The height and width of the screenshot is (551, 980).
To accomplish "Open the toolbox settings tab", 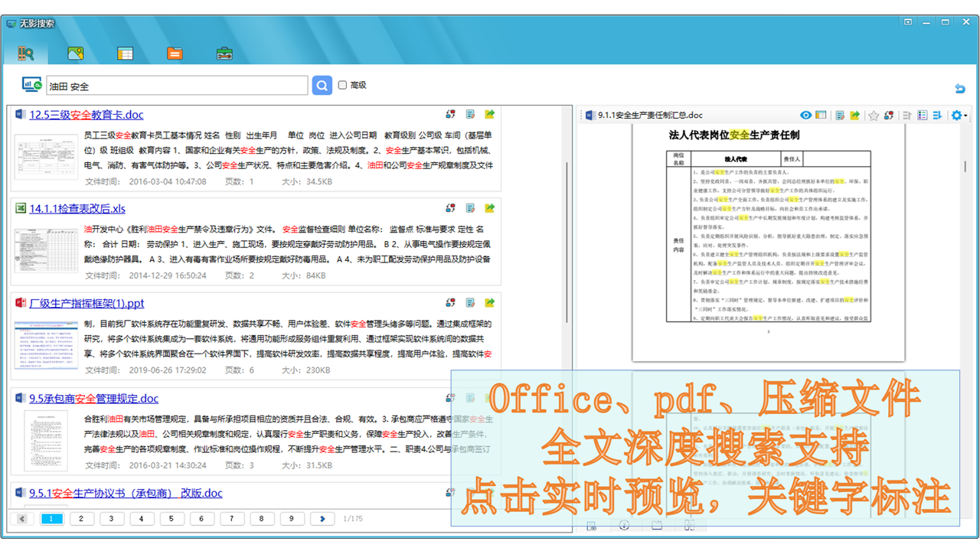I will click(x=224, y=54).
